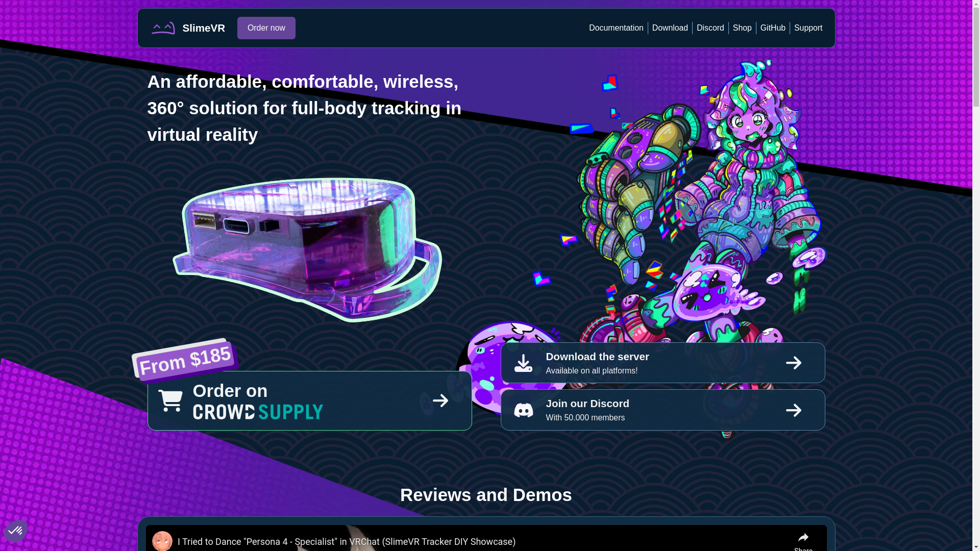Click the video channel avatar
Screen dimensions: 980x551
coord(162,541)
